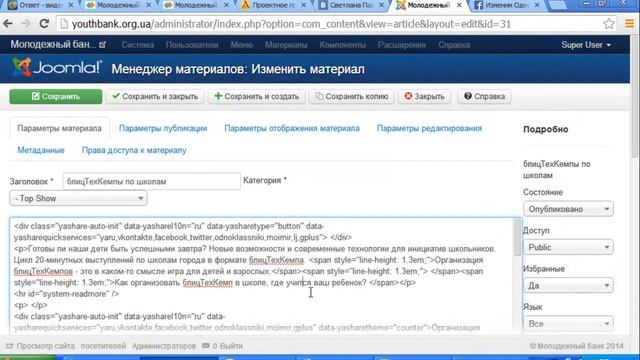The width and height of the screenshot is (640, 360).
Task: Reload the page with refresh icon
Action: pyautogui.click(x=44, y=24)
